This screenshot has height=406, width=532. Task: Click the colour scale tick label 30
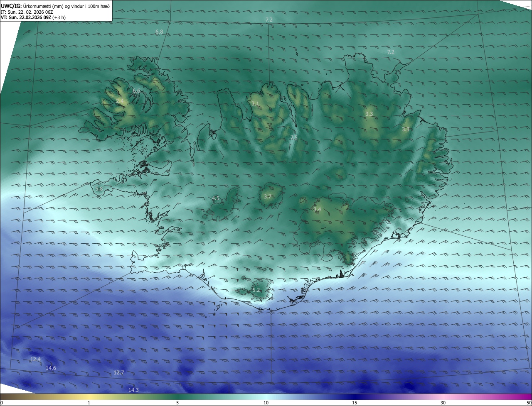pyautogui.click(x=443, y=403)
